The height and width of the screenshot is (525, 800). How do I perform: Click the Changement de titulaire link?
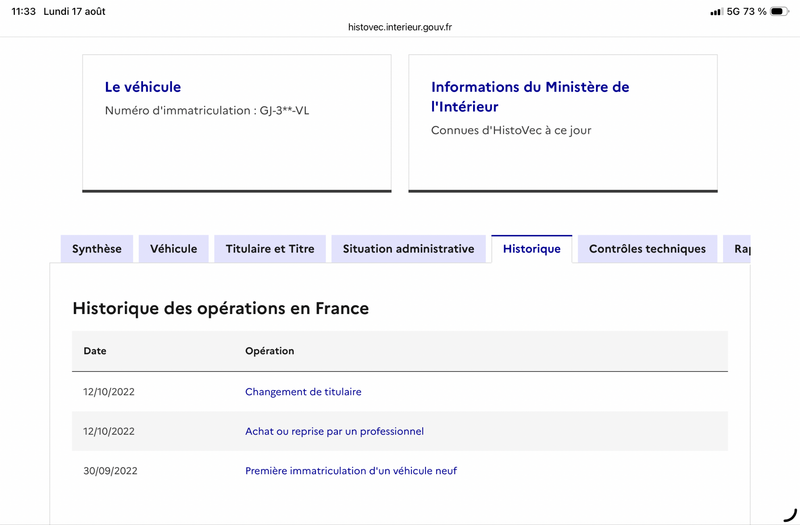(303, 392)
